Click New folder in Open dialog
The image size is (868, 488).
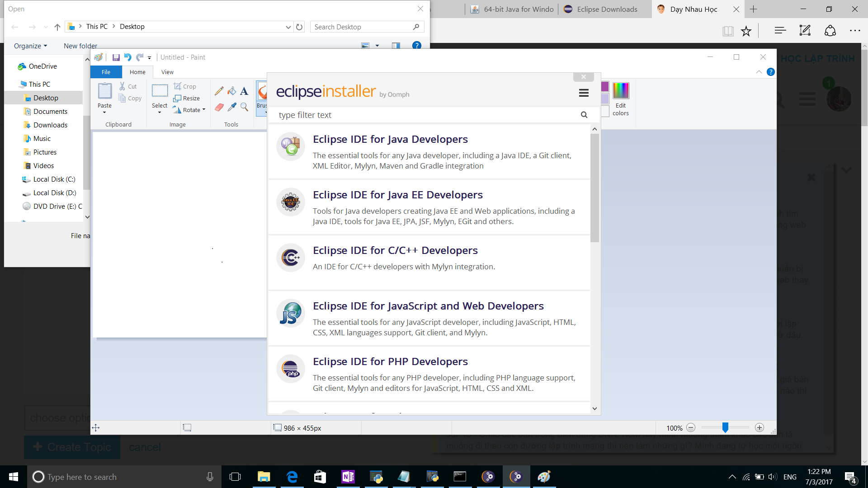tap(80, 46)
